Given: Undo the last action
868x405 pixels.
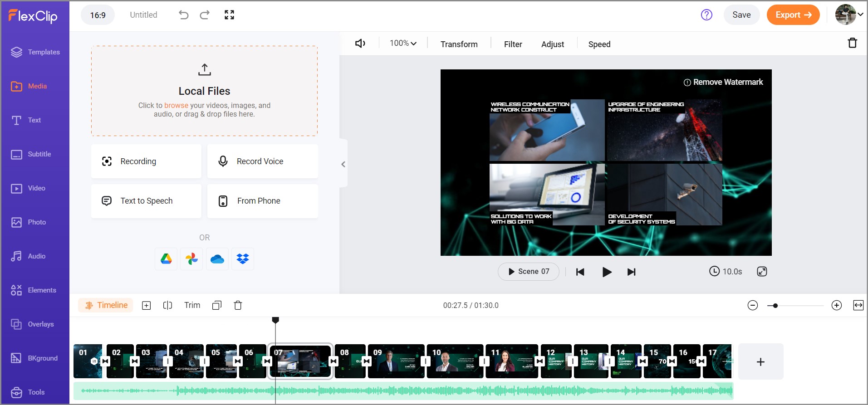Looking at the screenshot, I should click(x=183, y=15).
